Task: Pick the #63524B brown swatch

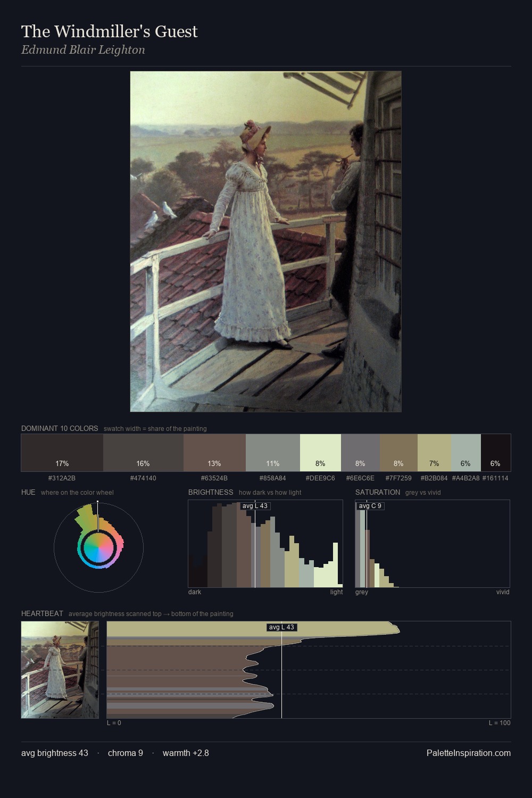Action: 214,453
